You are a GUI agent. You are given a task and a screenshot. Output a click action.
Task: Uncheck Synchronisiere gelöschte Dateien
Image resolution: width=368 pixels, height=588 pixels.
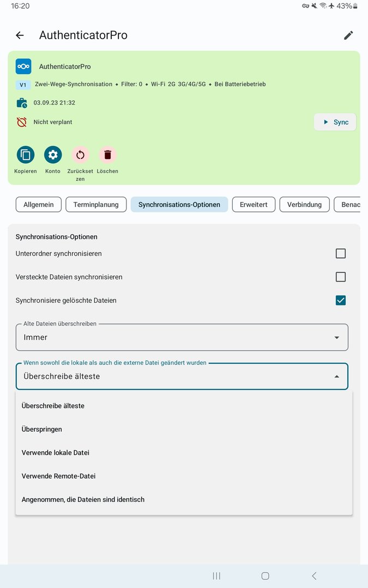[341, 300]
